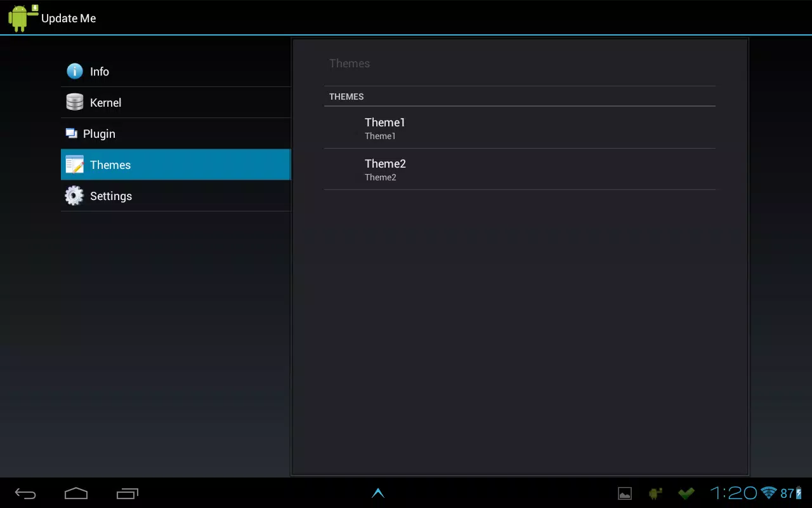The width and height of the screenshot is (812, 508).
Task: Click the Settings gear icon
Action: coord(74,196)
